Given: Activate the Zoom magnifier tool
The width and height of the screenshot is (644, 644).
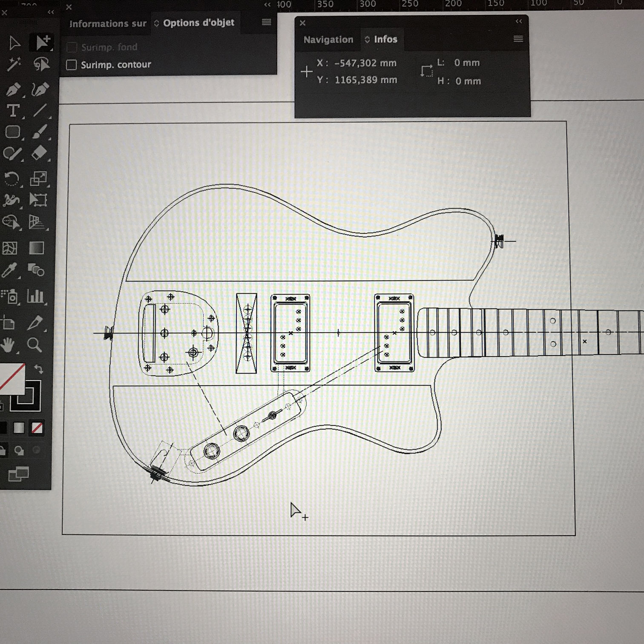Looking at the screenshot, I should click(x=35, y=345).
